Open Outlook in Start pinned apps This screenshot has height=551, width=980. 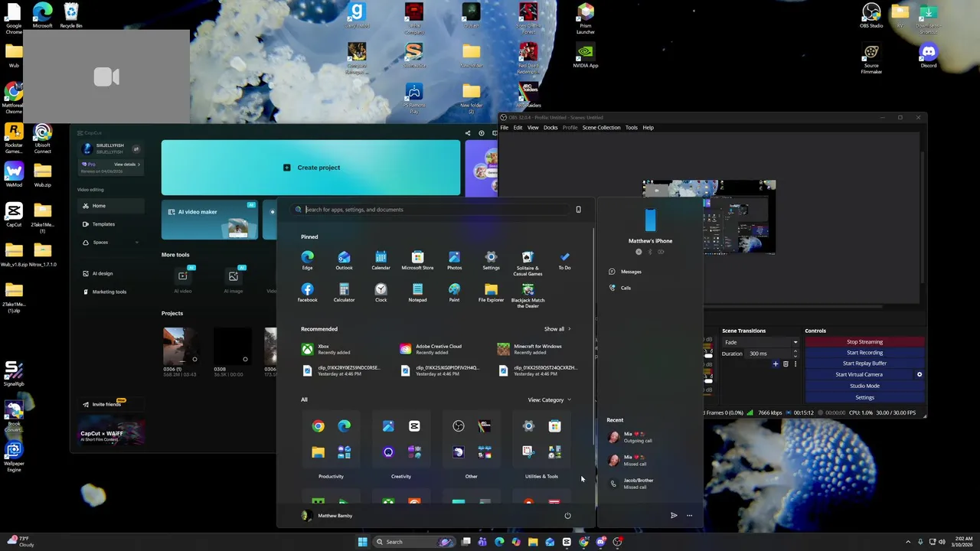click(x=344, y=260)
